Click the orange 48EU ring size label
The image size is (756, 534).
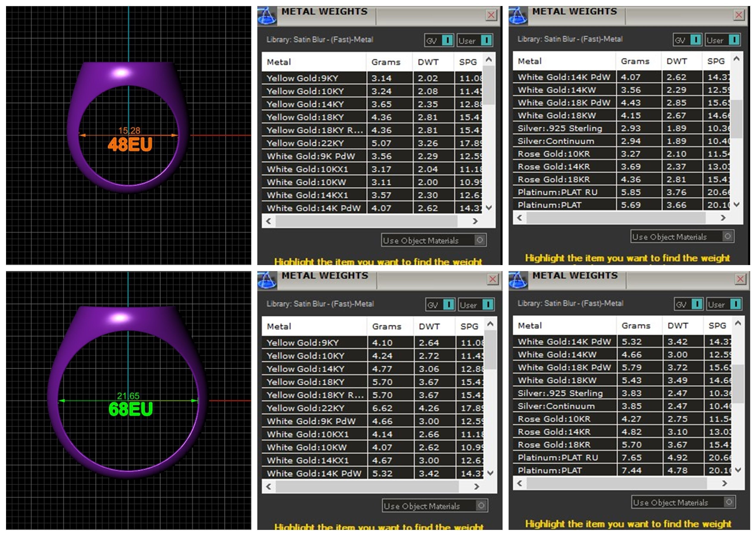click(130, 144)
